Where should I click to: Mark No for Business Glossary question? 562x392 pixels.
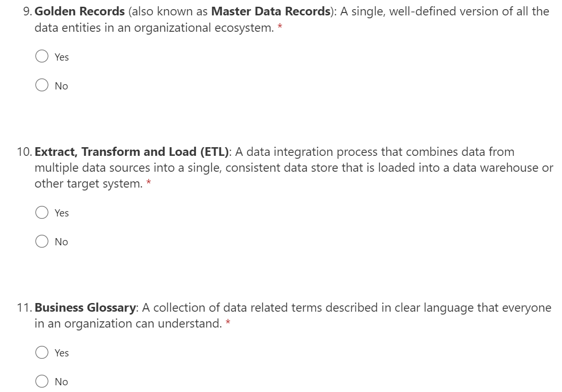[x=42, y=381]
